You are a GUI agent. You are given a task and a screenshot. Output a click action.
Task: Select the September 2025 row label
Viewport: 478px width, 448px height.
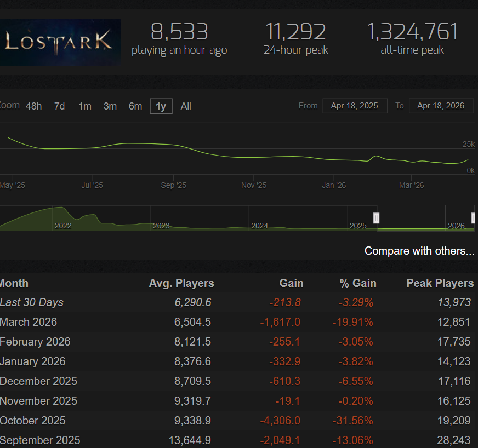point(40,440)
